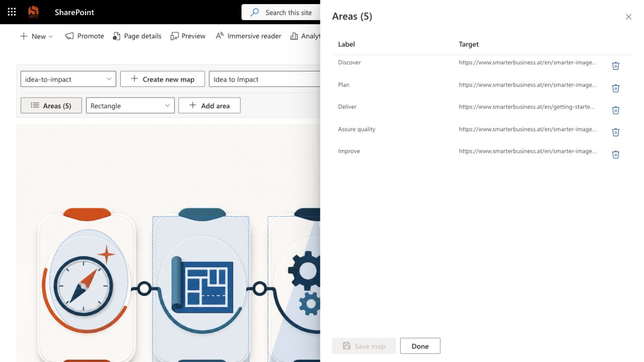Open Page details

pos(137,36)
